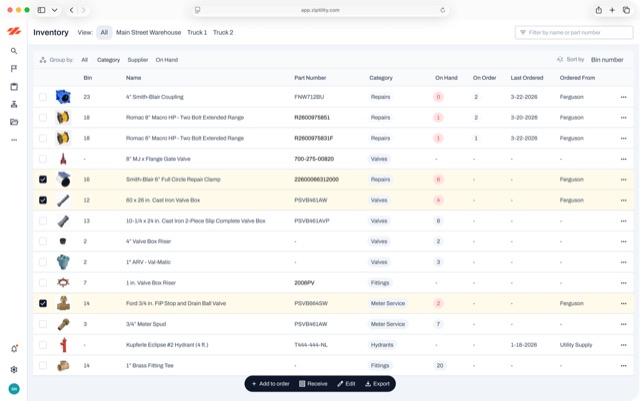640x401 pixels.
Task: Click browser share icon
Action: 598,10
